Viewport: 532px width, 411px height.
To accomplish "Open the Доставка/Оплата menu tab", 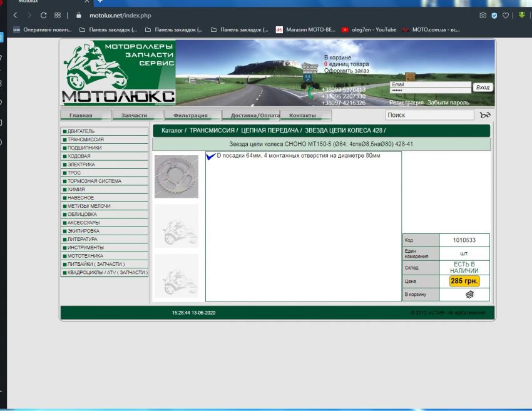I will (250, 115).
